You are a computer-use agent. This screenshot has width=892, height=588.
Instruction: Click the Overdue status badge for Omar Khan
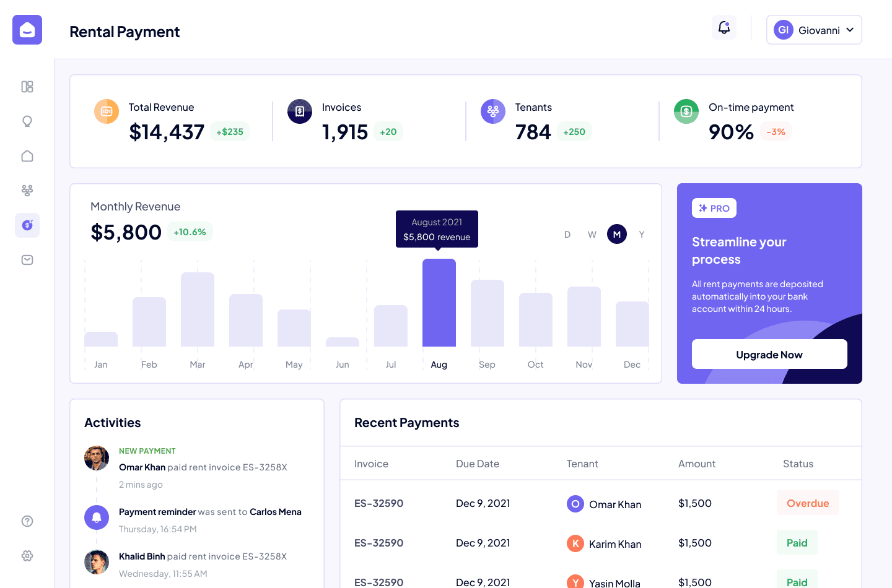808,503
